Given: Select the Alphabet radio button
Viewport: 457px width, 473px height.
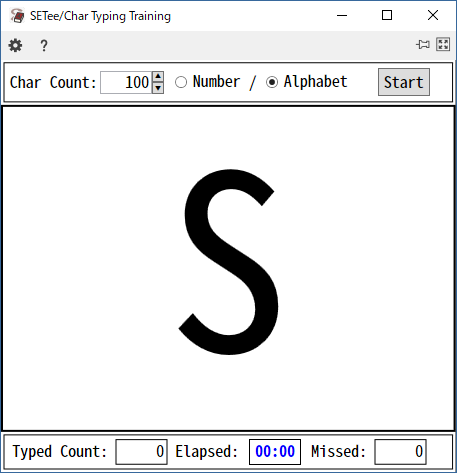Looking at the screenshot, I should pos(272,82).
